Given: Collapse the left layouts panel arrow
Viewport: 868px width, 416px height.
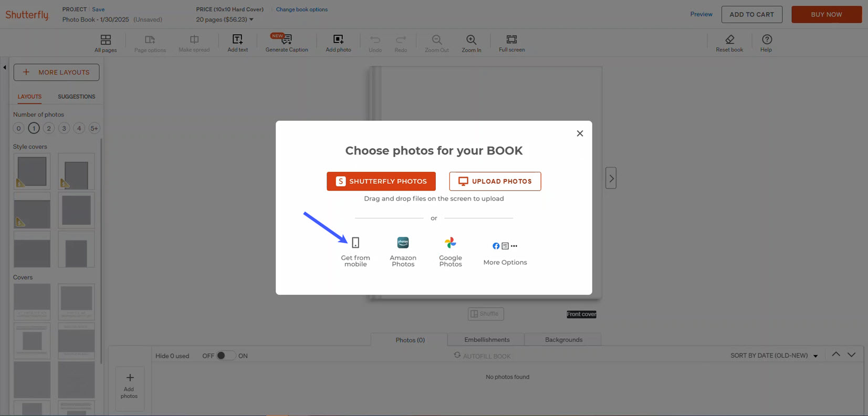Looking at the screenshot, I should pos(5,67).
